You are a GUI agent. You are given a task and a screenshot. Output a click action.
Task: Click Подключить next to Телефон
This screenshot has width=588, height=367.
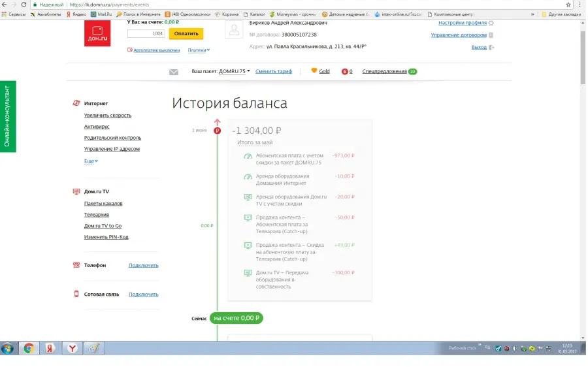pyautogui.click(x=144, y=265)
